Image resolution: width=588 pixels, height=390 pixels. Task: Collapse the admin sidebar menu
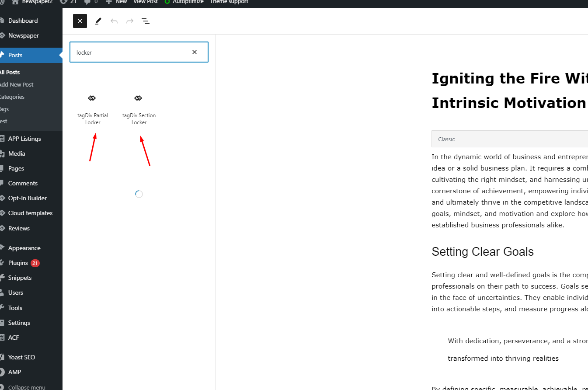coord(26,387)
